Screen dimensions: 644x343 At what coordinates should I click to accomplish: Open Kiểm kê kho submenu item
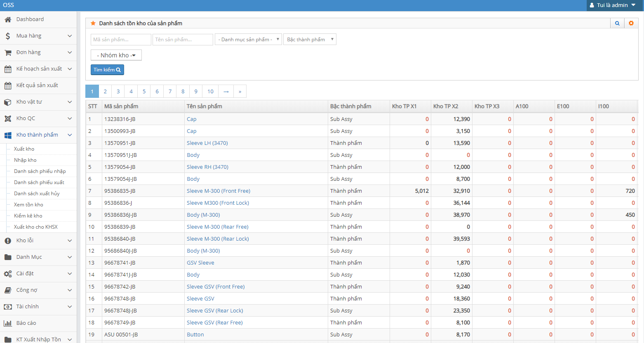[x=28, y=216]
